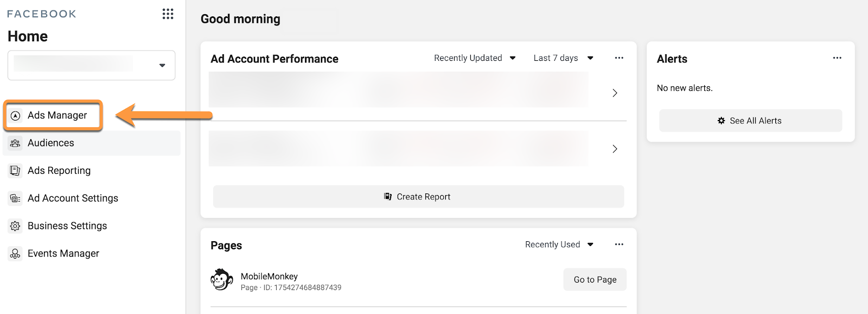Change the Last 7 days range
The height and width of the screenshot is (314, 868).
click(x=563, y=58)
